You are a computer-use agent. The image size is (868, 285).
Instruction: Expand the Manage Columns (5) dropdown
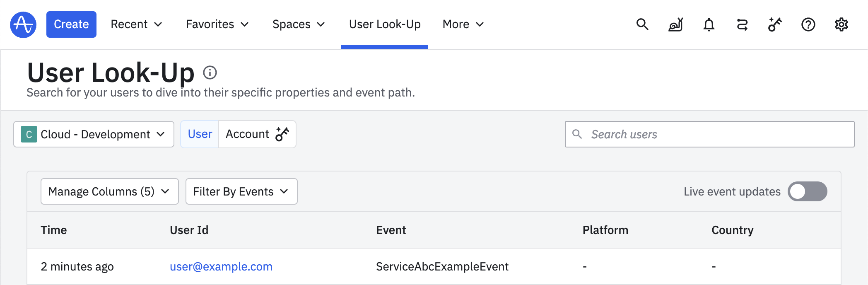109,191
